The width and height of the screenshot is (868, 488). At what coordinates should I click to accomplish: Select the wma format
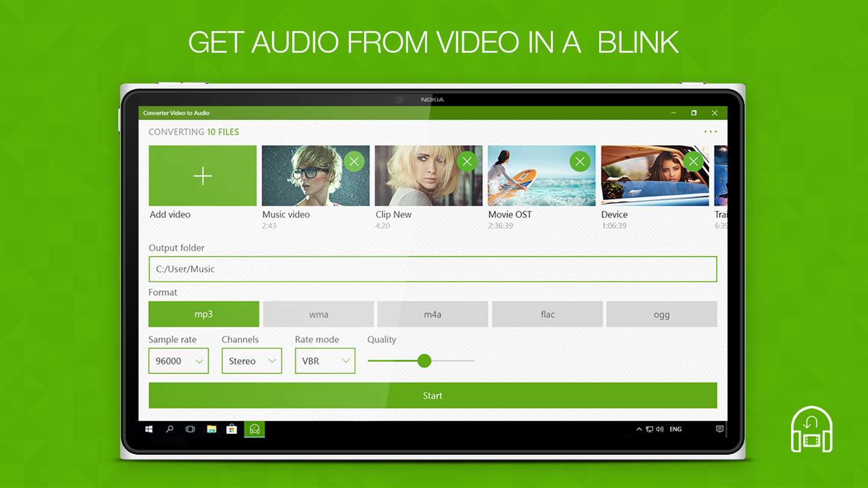[318, 314]
